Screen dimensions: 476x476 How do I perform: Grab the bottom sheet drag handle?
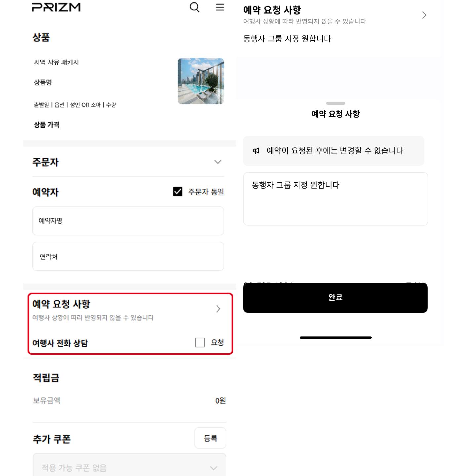[336, 103]
